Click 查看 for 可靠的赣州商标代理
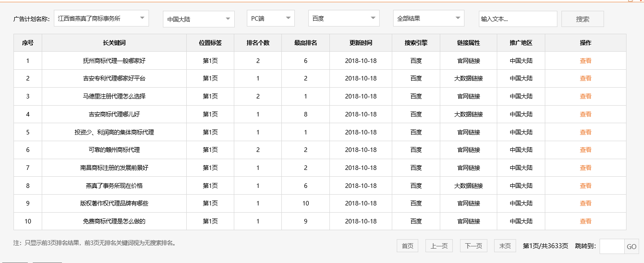Image resolution: width=644 pixels, height=263 pixels. [585, 150]
